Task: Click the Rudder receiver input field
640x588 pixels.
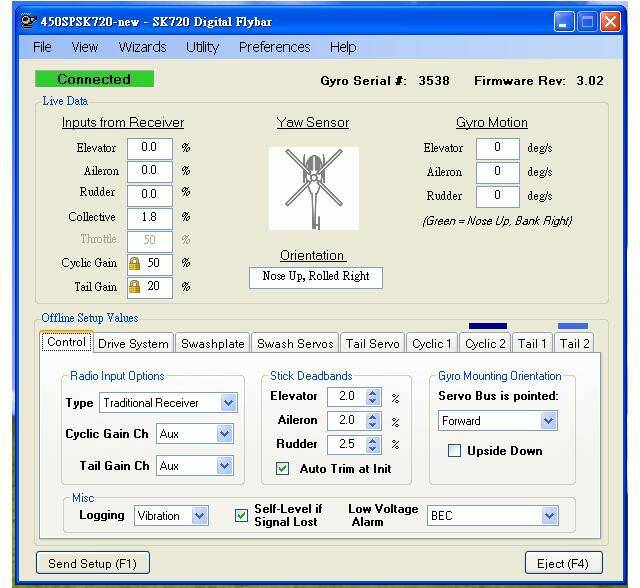Action: tap(149, 195)
